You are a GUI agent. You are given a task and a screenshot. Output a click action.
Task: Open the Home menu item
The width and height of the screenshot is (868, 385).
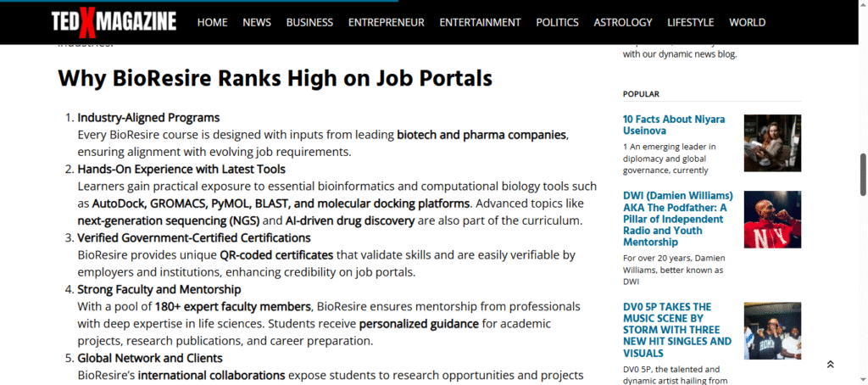click(x=212, y=22)
